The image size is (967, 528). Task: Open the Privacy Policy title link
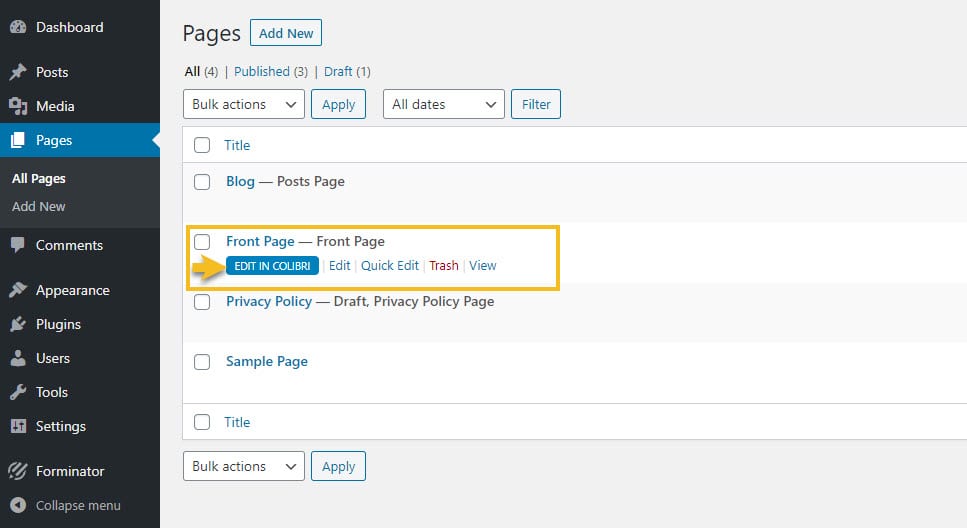click(269, 301)
